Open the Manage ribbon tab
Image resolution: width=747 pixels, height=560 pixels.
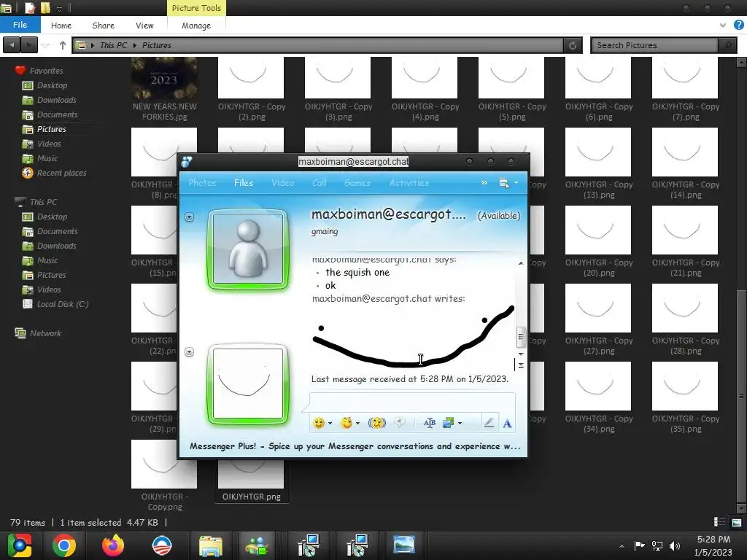pos(196,26)
